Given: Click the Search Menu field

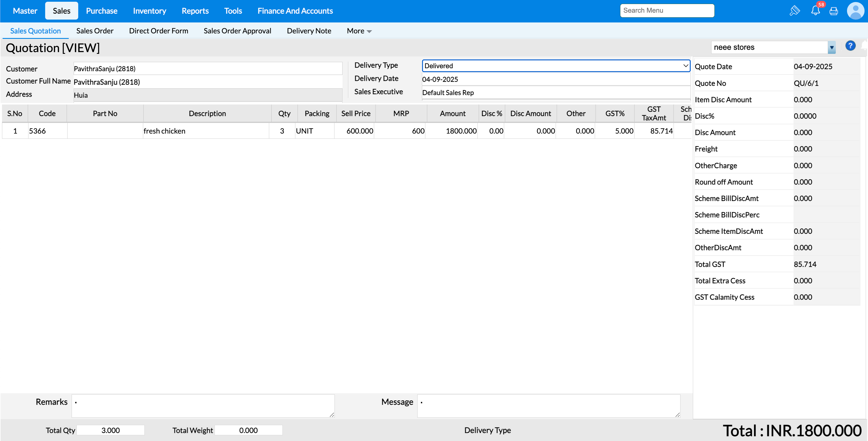Looking at the screenshot, I should [x=666, y=10].
